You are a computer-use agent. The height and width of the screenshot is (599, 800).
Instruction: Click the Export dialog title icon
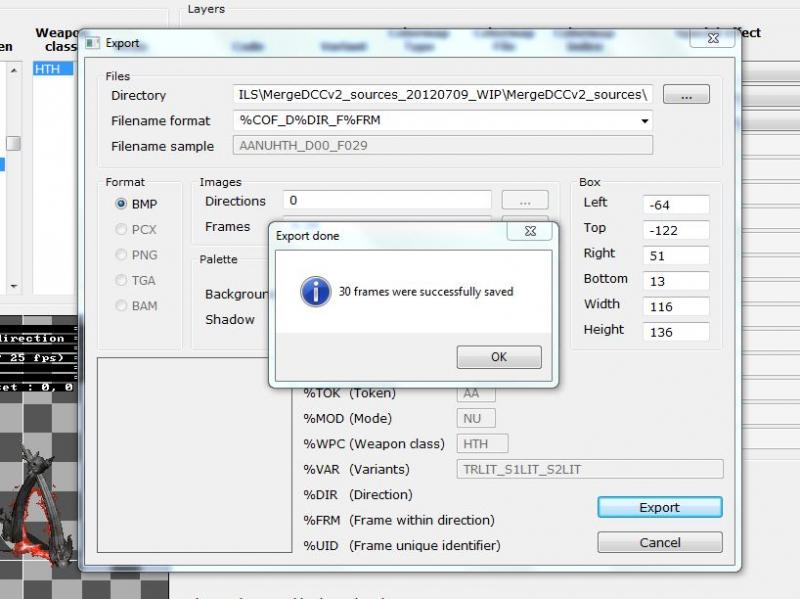tap(92, 43)
